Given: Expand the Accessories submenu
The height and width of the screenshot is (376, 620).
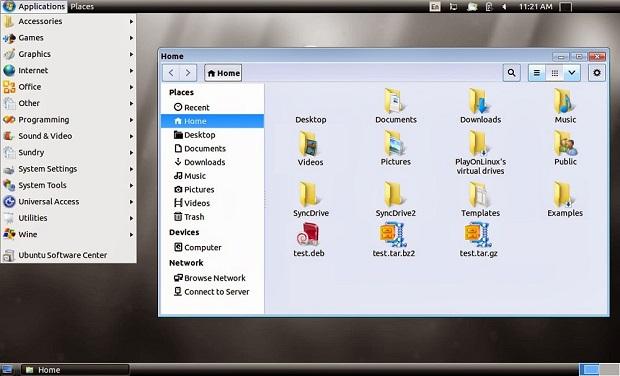Looking at the screenshot, I should pyautogui.click(x=68, y=21).
